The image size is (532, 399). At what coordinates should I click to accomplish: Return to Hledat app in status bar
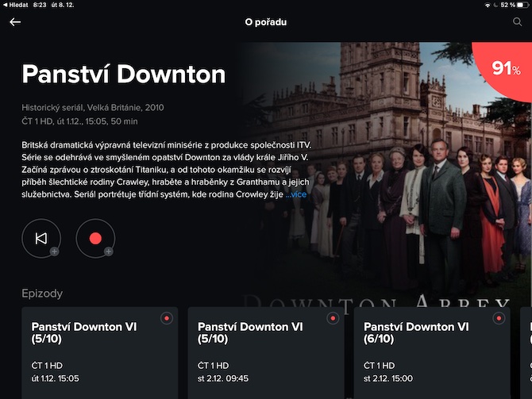pos(15,5)
